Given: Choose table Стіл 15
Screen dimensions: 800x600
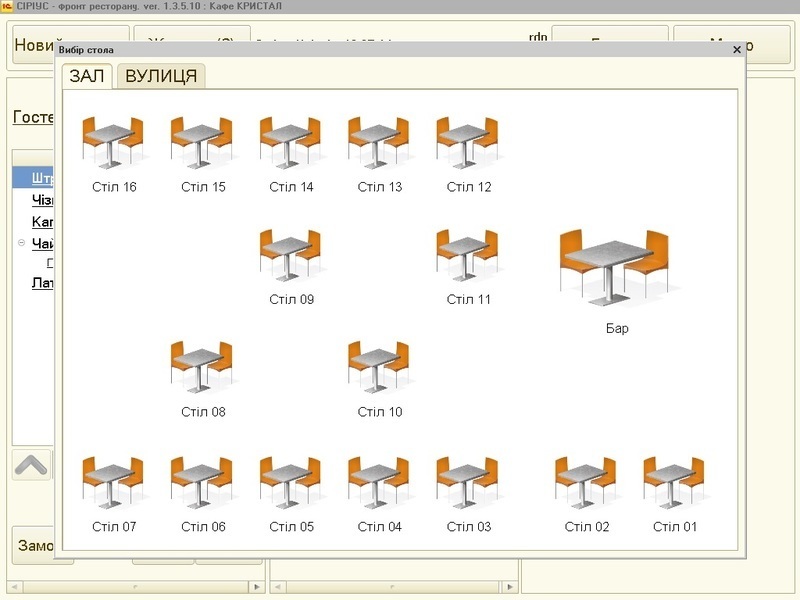Looking at the screenshot, I should pos(202,143).
